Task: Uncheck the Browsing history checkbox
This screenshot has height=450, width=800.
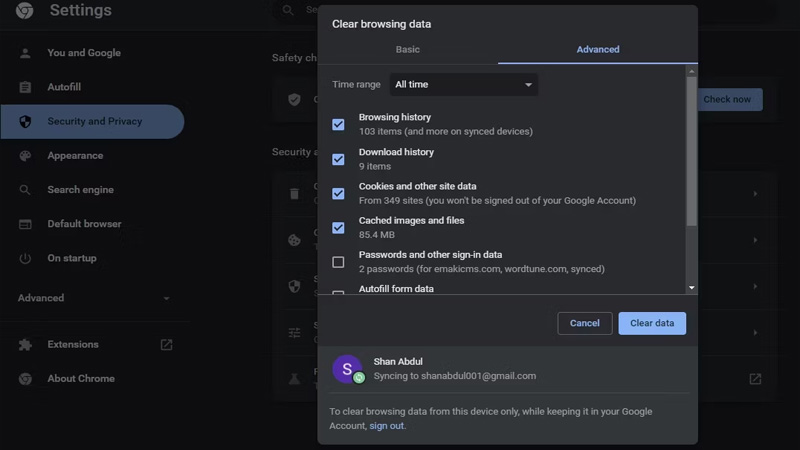Action: (338, 124)
